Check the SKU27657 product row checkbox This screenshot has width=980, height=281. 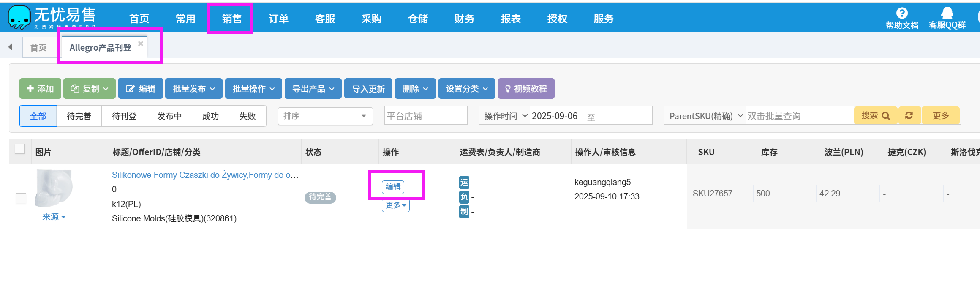tap(21, 198)
